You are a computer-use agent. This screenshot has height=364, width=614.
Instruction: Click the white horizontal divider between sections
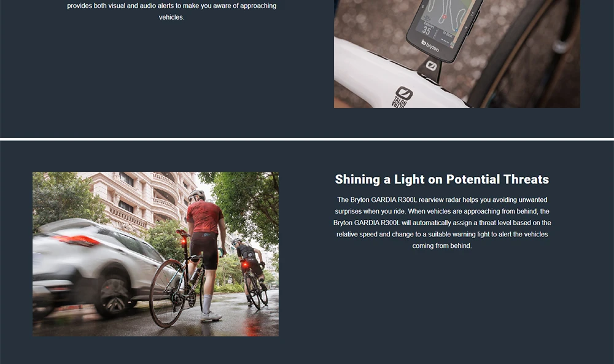pyautogui.click(x=307, y=139)
